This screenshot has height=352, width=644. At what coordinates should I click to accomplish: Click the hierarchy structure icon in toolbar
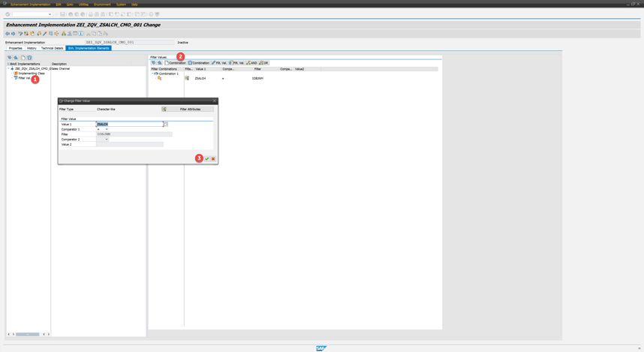point(64,34)
